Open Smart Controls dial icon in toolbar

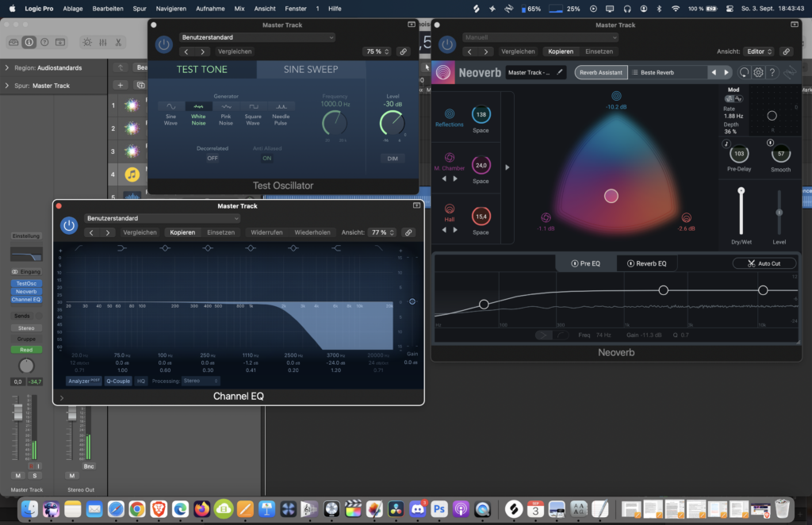coord(87,42)
